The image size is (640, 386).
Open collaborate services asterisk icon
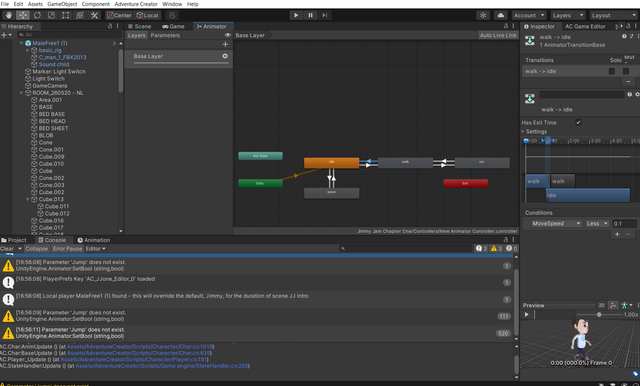click(x=483, y=16)
